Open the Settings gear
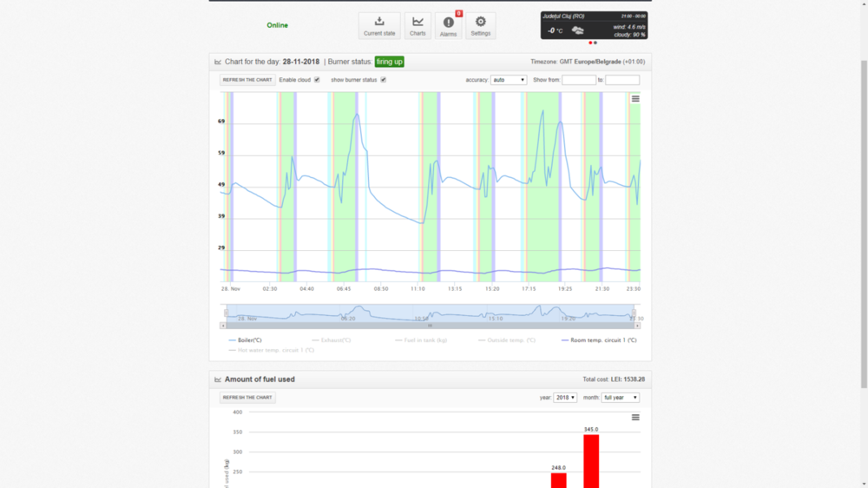The height and width of the screenshot is (488, 868). coord(480,25)
